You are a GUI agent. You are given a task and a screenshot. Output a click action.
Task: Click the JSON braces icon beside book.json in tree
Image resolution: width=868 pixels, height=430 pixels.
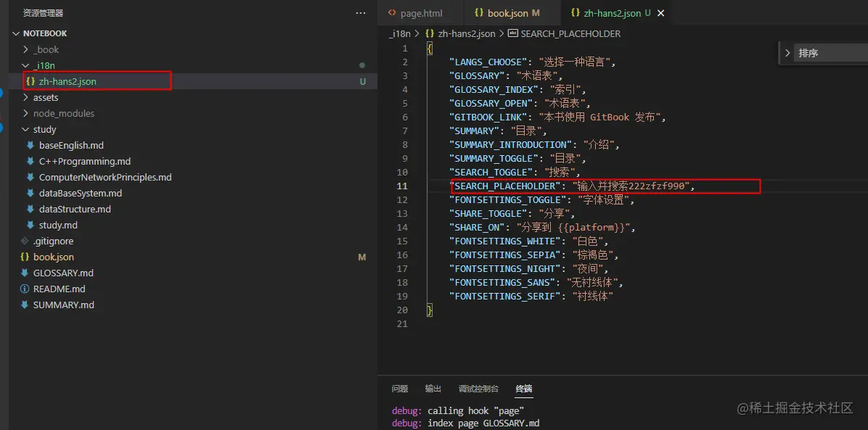point(25,257)
